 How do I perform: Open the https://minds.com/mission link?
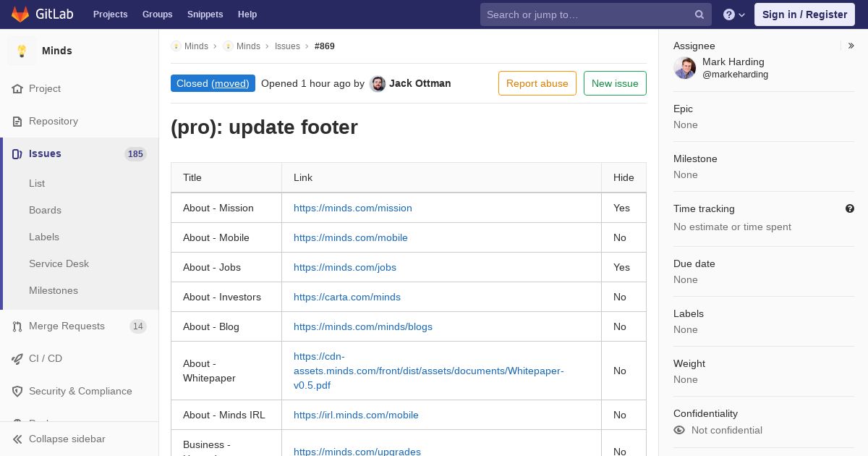353,208
